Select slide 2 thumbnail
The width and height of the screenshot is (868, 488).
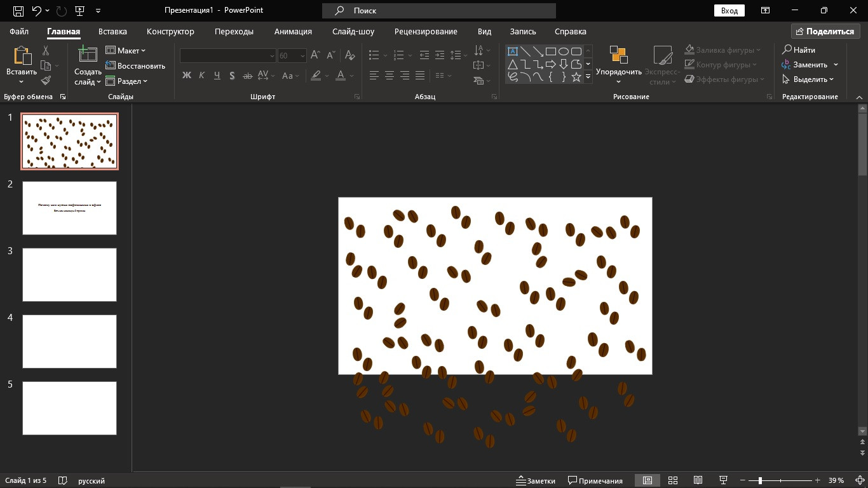[69, 208]
